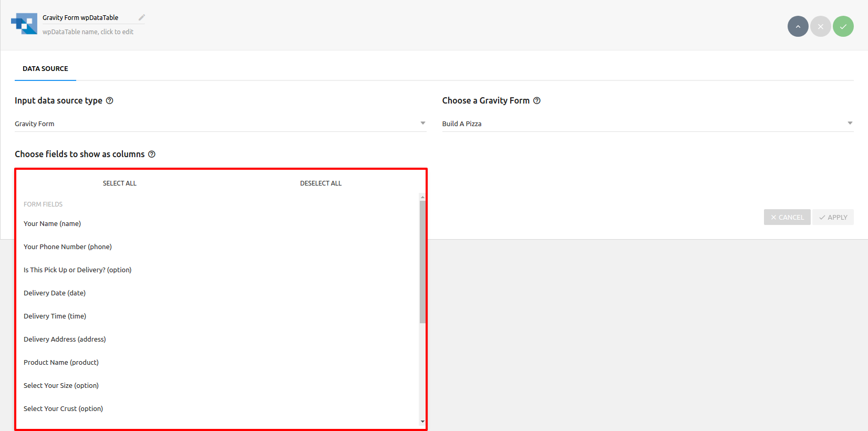
Task: Click the APPLY button
Action: pyautogui.click(x=833, y=217)
